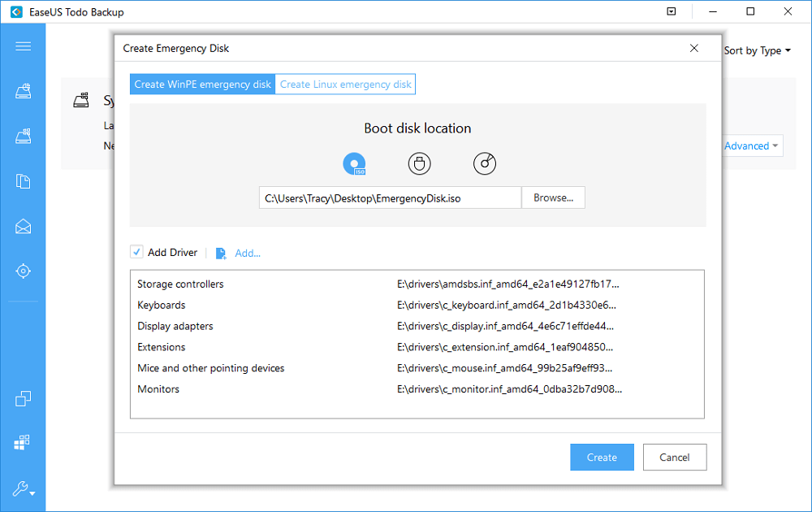Open the File Backup icon in sidebar

24,183
